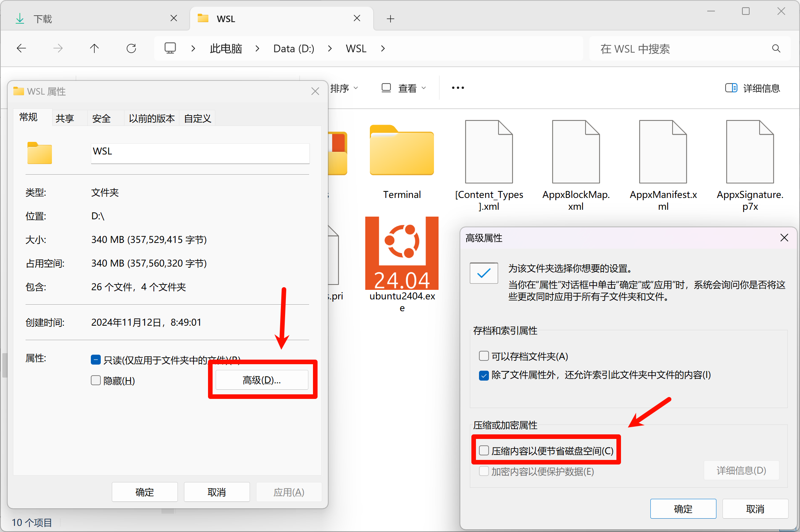Screen dimensions: 800x532
Task: Switch to the Security (安全) tab
Action: [x=101, y=119]
